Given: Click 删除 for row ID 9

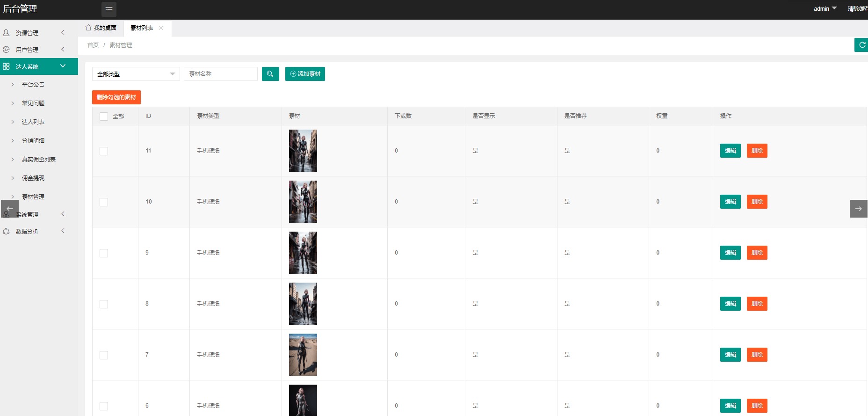Looking at the screenshot, I should pos(757,253).
